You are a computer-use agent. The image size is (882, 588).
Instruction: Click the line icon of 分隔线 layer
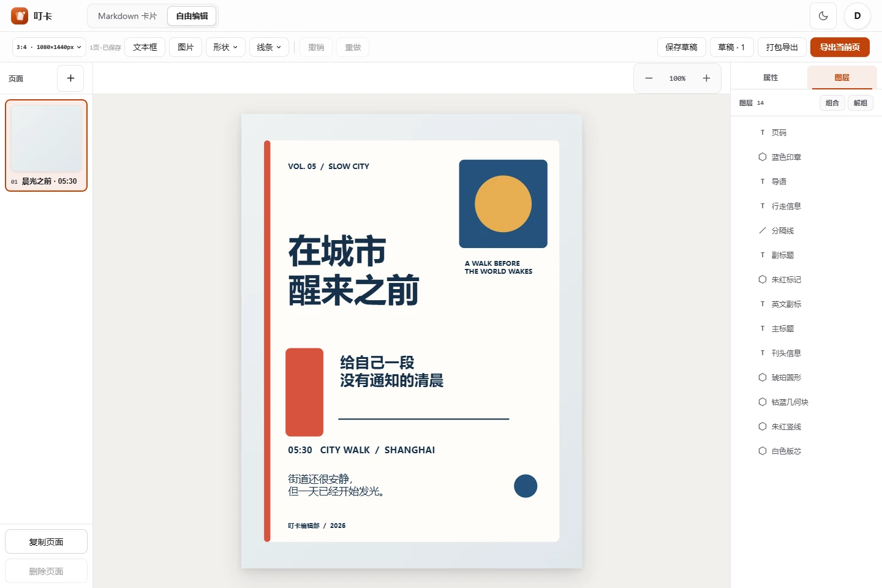[763, 230]
